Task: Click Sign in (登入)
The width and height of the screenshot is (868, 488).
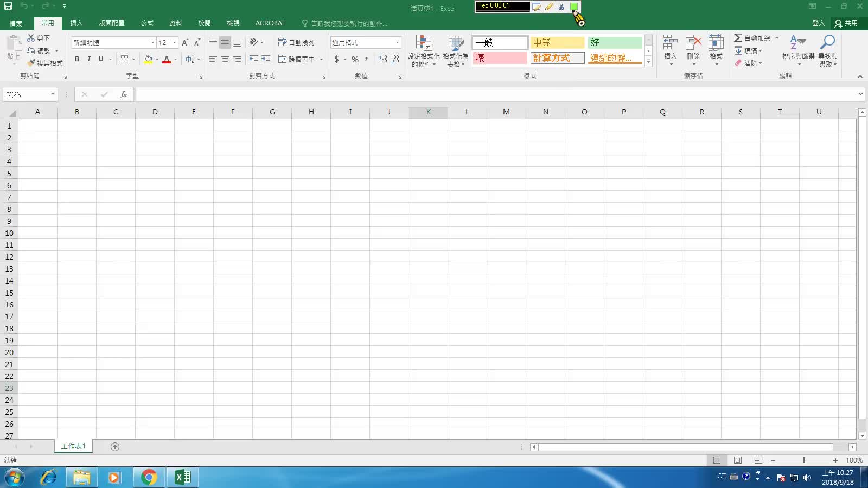Action: pos(818,23)
